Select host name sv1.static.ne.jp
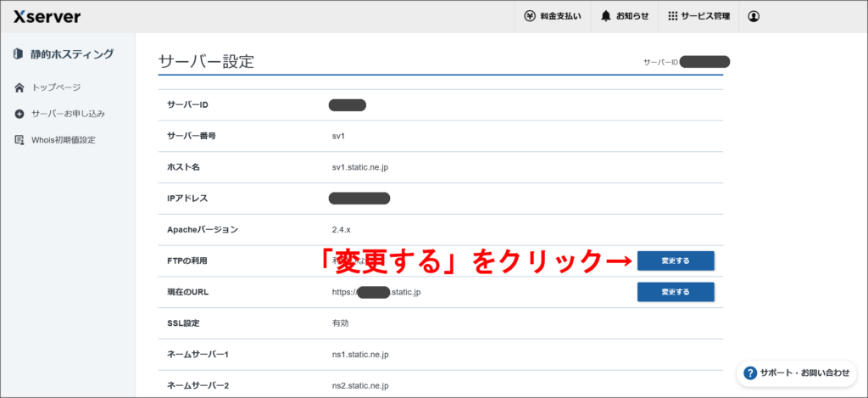 (362, 167)
